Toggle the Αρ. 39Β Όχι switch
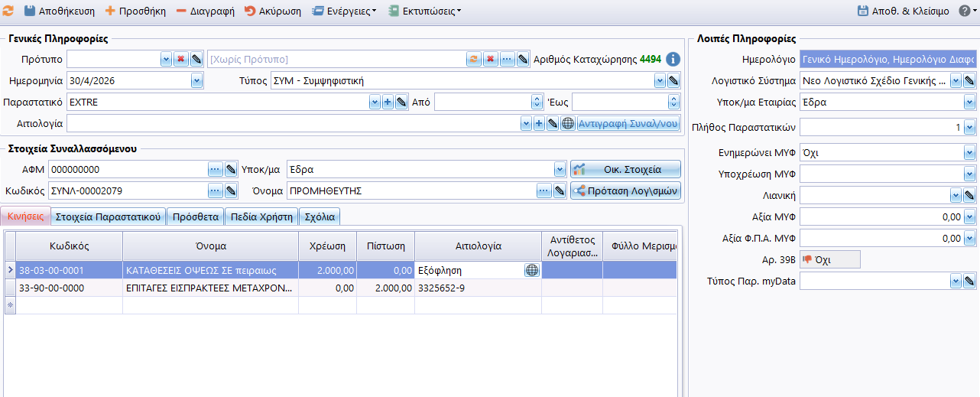 coord(829,260)
